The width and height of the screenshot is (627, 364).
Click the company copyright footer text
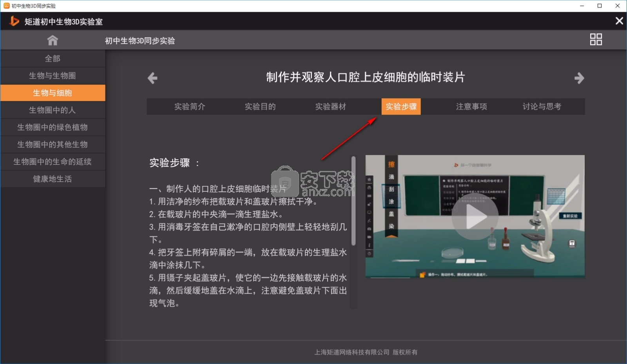tap(366, 352)
